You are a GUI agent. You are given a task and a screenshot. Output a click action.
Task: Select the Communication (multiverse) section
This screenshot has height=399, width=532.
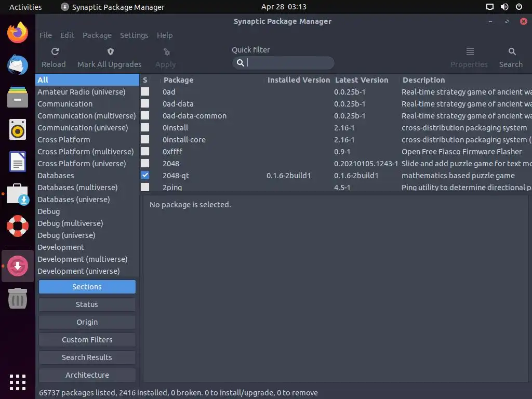pos(87,116)
